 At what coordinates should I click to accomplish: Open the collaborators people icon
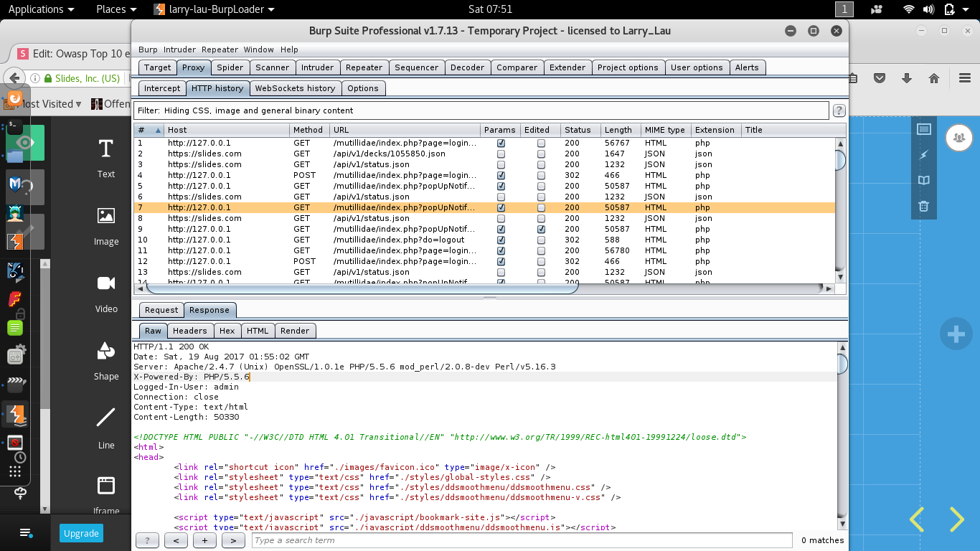[959, 137]
